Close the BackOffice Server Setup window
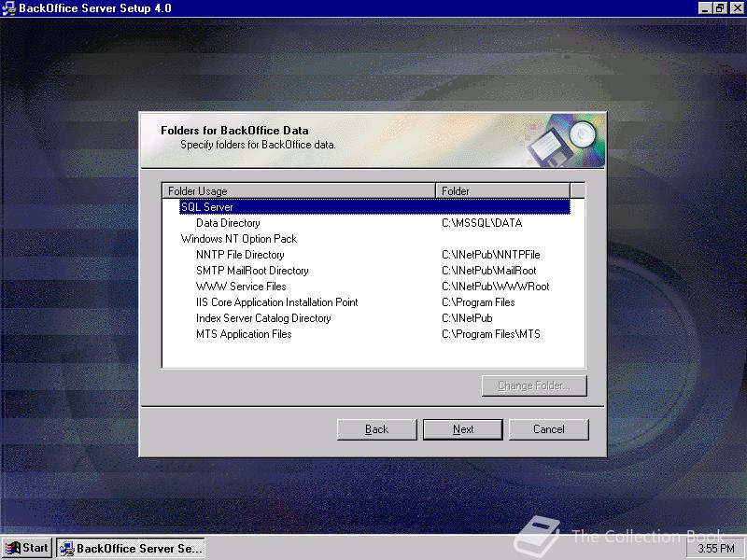747x560 pixels. tap(737, 8)
